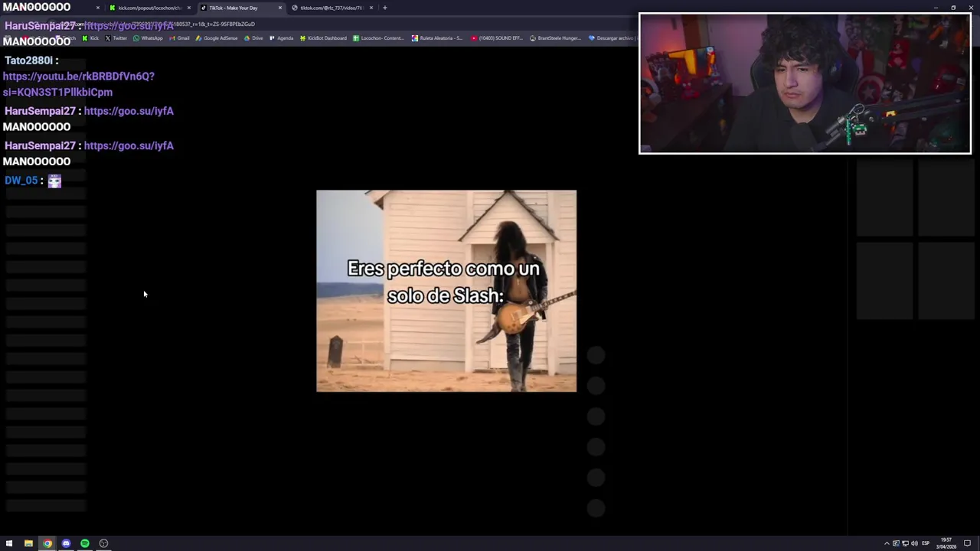Close the kick.com popout tab
The width and height of the screenshot is (980, 551).
(189, 8)
